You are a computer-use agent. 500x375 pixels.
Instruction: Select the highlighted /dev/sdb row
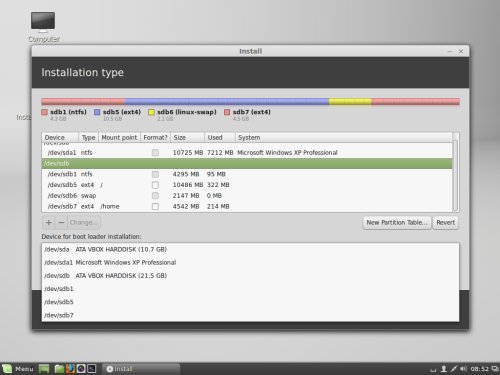pos(247,163)
